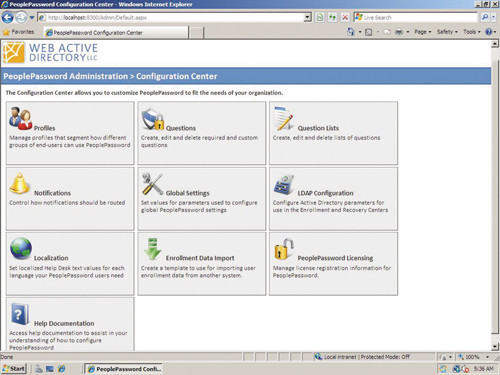Click the Live Search magnifier button
The width and height of the screenshot is (500, 375).
click(x=485, y=17)
